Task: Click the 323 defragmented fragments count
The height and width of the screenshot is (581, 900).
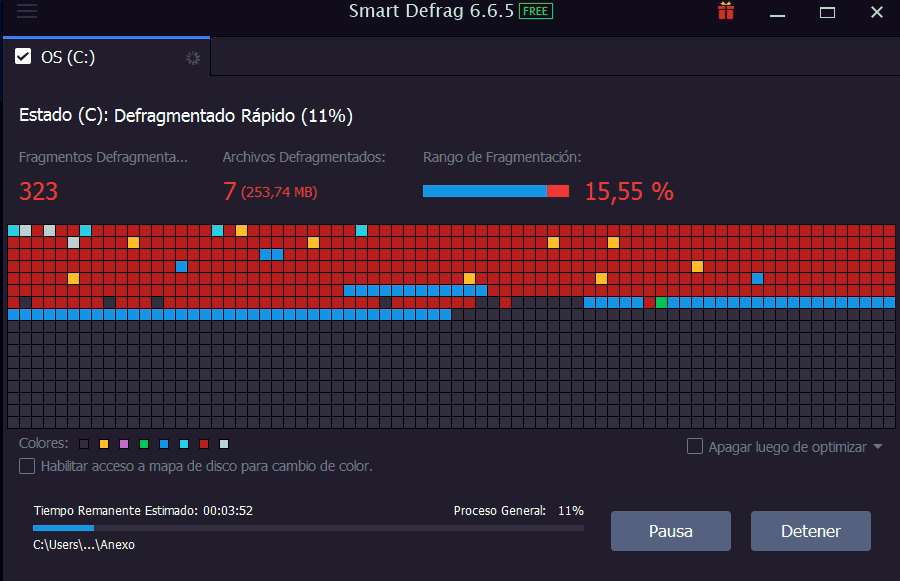Action: 38,191
